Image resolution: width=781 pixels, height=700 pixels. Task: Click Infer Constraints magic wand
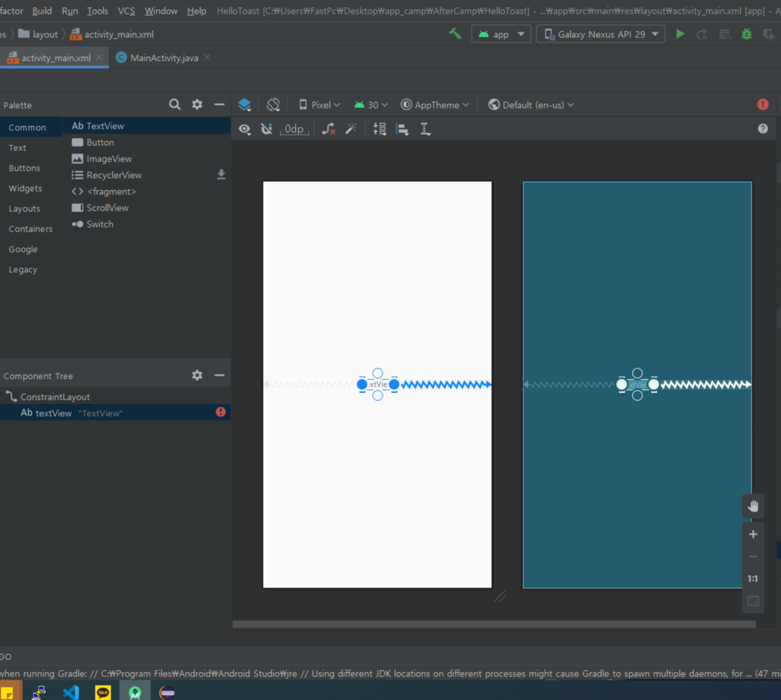351,129
